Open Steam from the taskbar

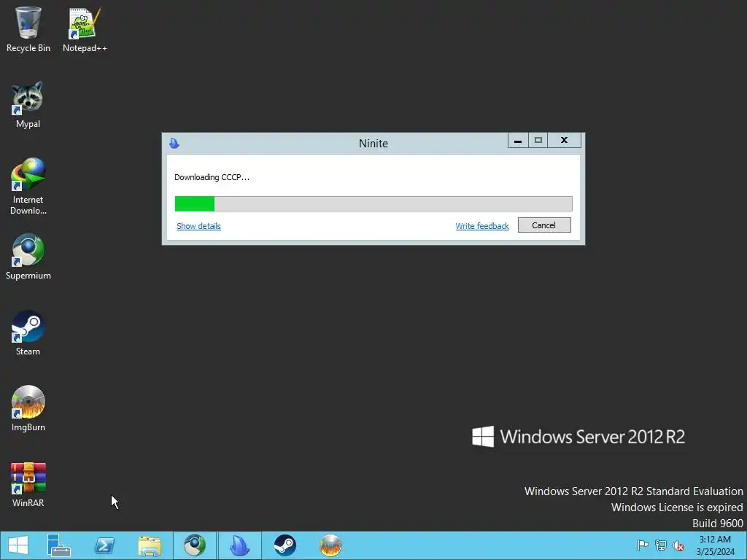[x=285, y=545]
